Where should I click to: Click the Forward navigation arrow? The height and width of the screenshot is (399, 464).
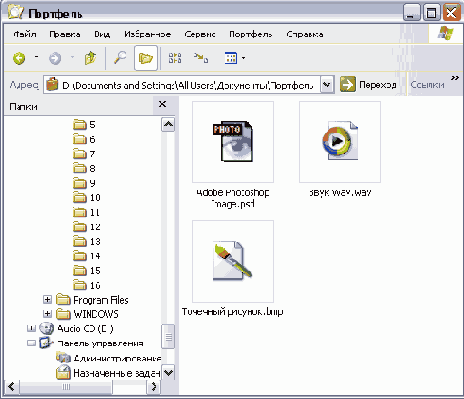(x=55, y=58)
